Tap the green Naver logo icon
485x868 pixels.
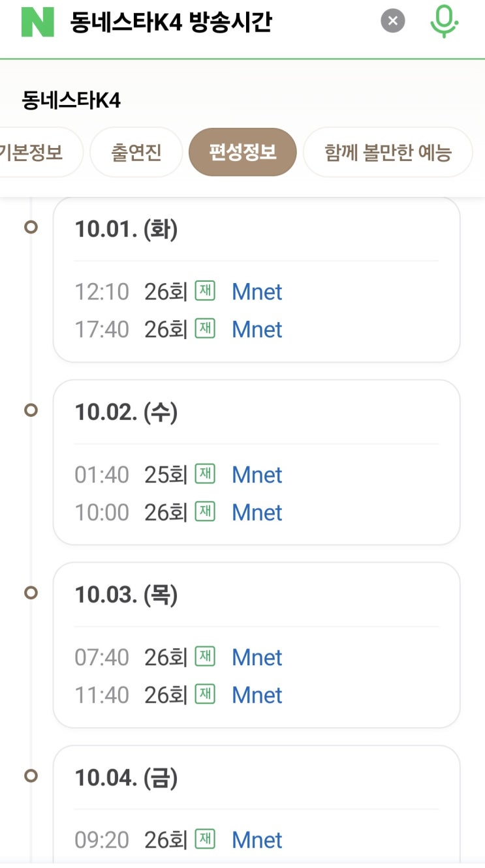click(x=37, y=22)
